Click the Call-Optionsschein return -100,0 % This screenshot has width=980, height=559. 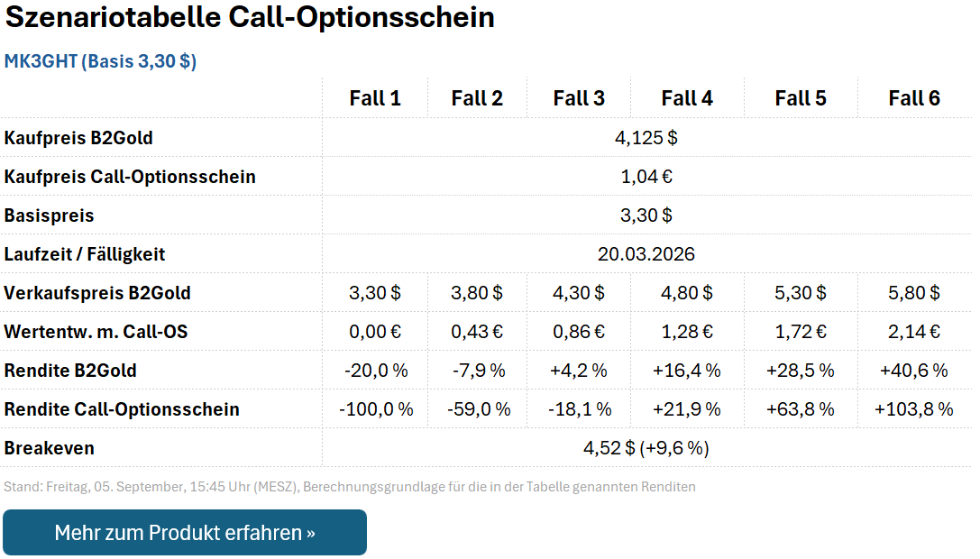pos(375,409)
